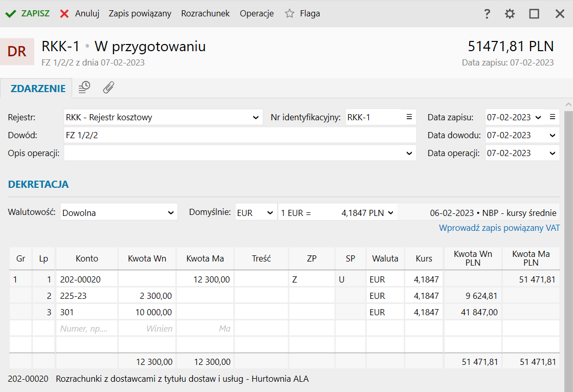Open the Walutowość Dowolna dropdown
573x392 pixels.
click(171, 213)
